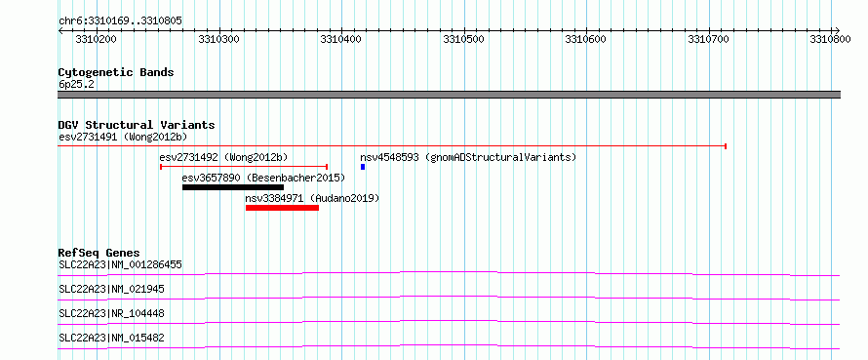The height and width of the screenshot is (360, 868).
Task: Open nsv3384971 (Audano2019) label
Action: point(312,198)
